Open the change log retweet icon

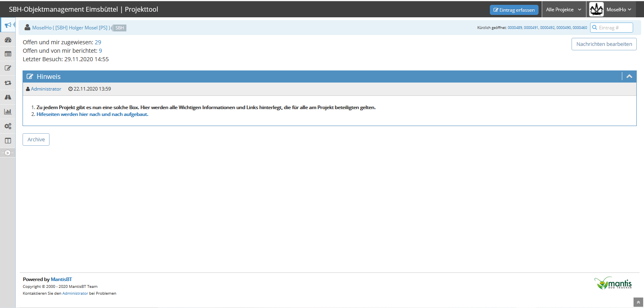tap(8, 83)
